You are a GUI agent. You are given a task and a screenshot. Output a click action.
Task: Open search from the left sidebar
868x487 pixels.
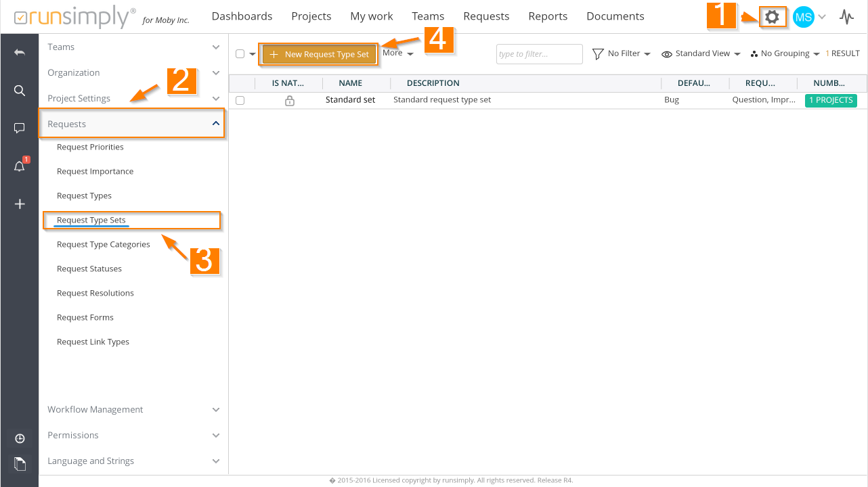[x=20, y=91]
